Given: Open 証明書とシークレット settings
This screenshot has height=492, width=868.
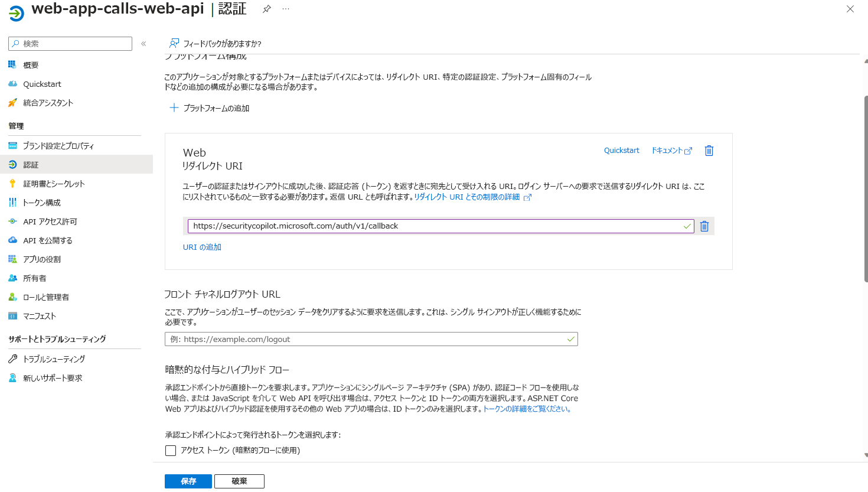Looking at the screenshot, I should click(53, 183).
